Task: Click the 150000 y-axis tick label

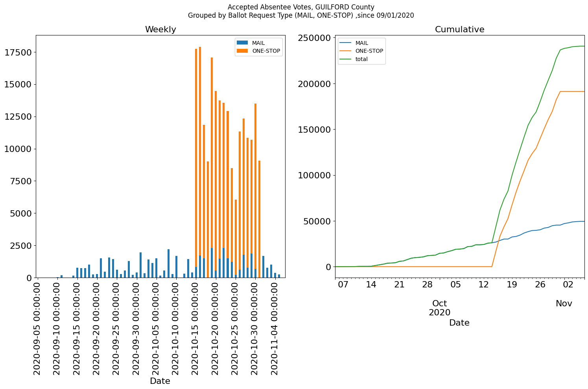Action: pyautogui.click(x=314, y=130)
